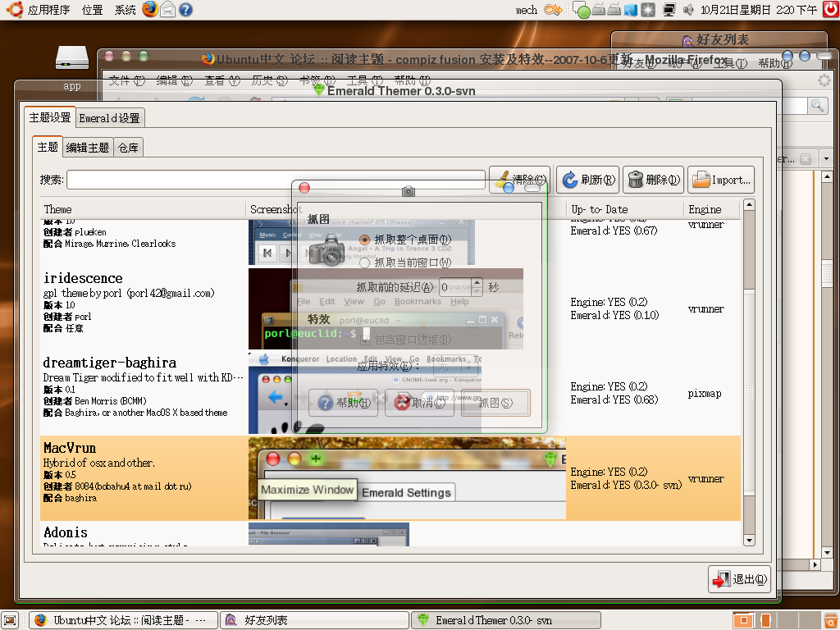Switch to 好友列表 (Buddy List) taskbar button
The image size is (840, 630).
314,620
